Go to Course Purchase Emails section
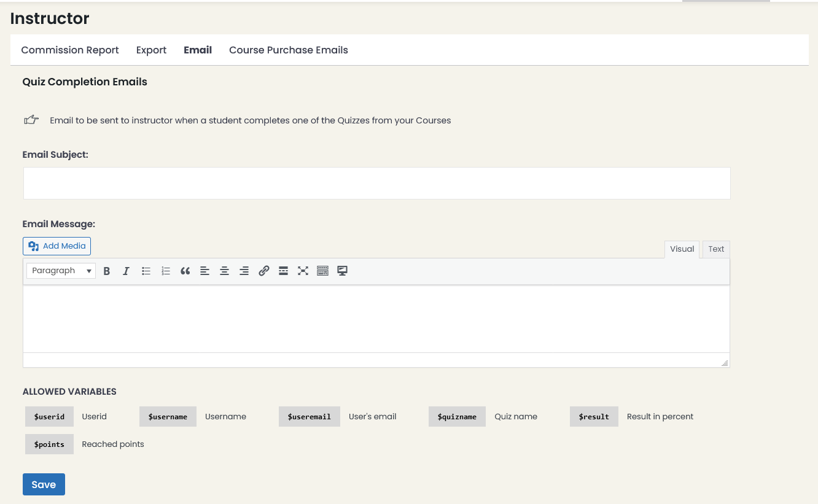The image size is (818, 504). pyautogui.click(x=288, y=50)
